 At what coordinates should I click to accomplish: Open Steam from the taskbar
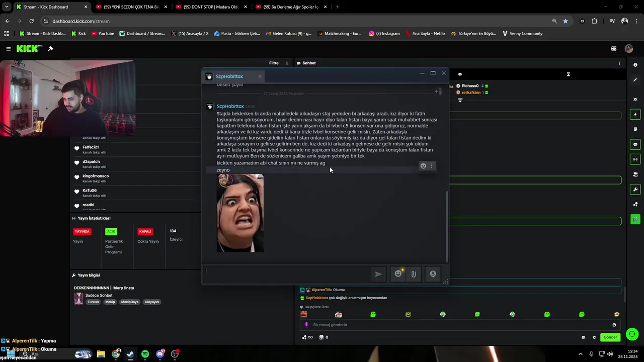(x=130, y=354)
